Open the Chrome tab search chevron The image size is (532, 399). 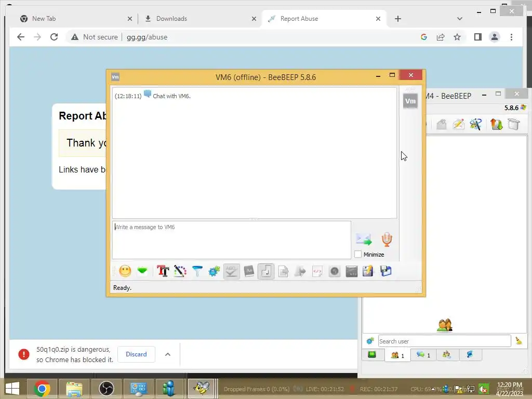point(460,19)
